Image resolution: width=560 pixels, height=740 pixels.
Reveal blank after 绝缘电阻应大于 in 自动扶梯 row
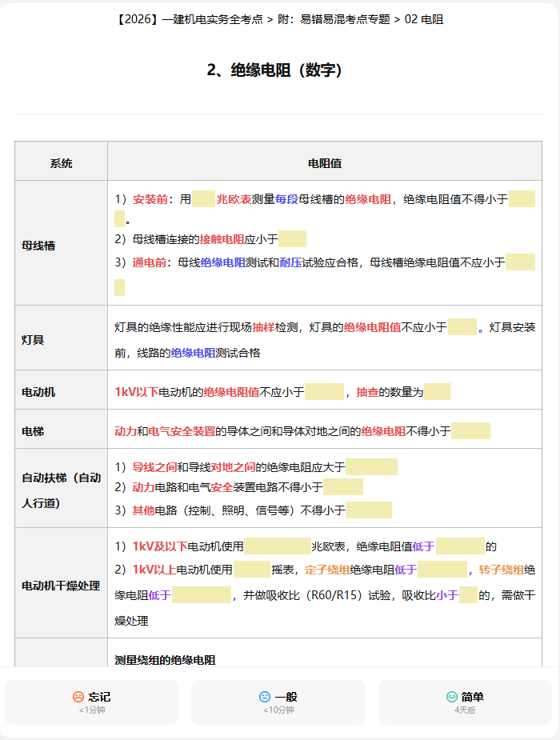coord(371,466)
